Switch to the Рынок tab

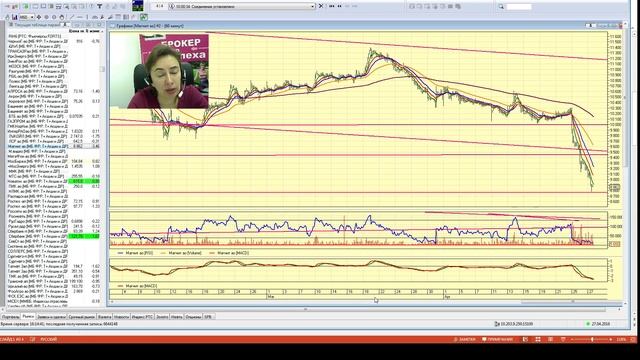[x=28, y=317]
